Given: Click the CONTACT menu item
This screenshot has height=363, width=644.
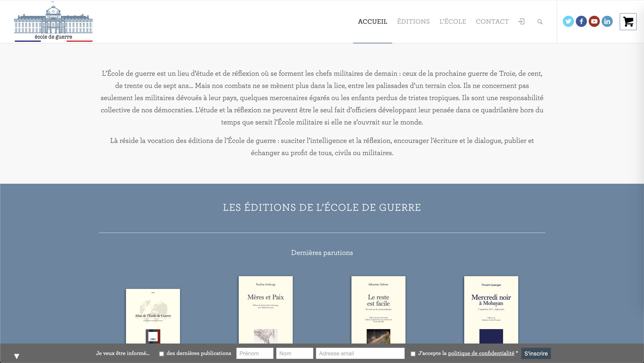Looking at the screenshot, I should 492,21.
